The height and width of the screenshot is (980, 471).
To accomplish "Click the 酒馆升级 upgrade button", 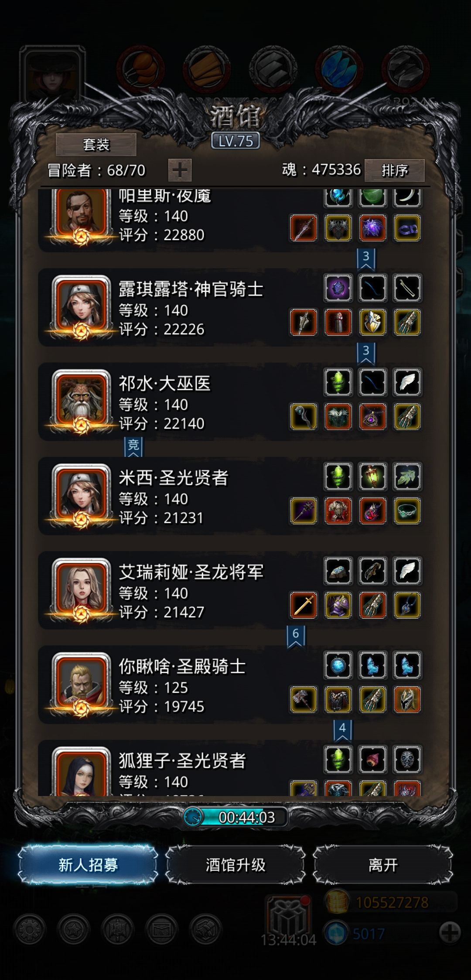I will tap(235, 865).
